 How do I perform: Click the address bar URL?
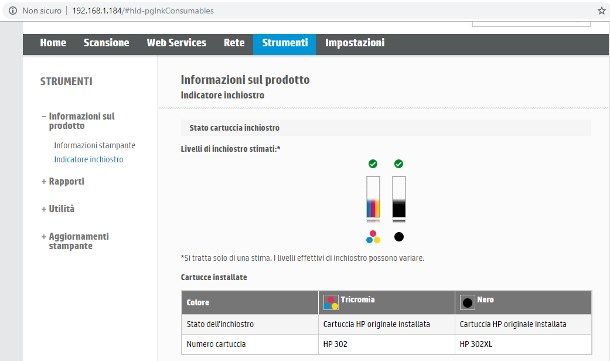[x=143, y=11]
